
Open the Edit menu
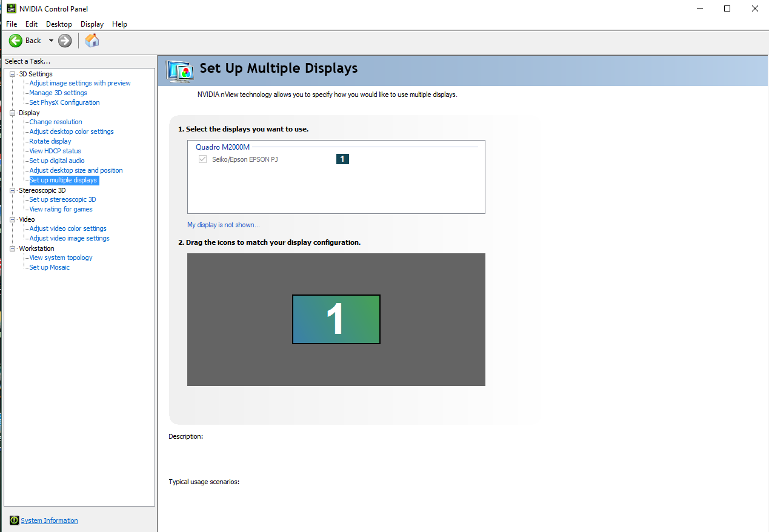point(32,24)
